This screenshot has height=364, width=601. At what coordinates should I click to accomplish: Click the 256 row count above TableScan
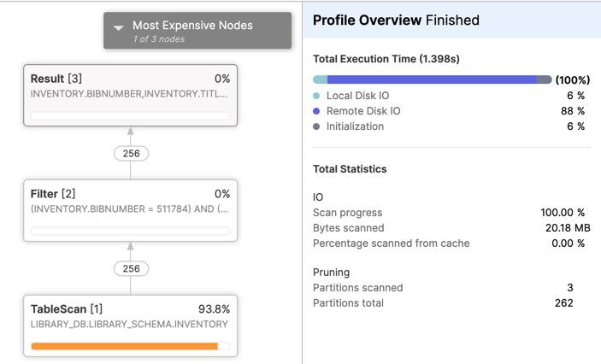131,268
